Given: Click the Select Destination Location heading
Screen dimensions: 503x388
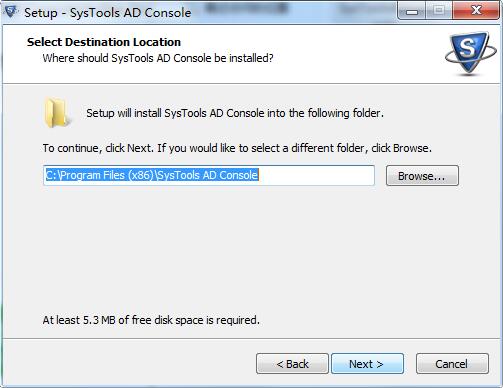Looking at the screenshot, I should (104, 42).
